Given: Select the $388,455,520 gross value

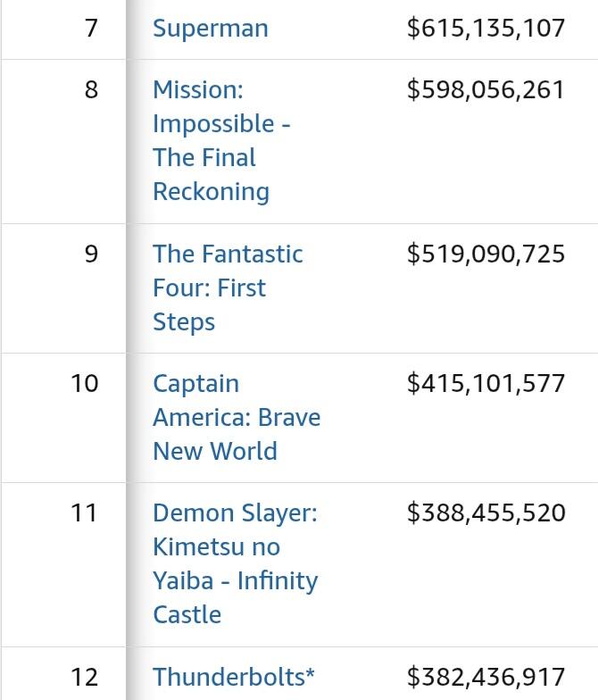Looking at the screenshot, I should [486, 512].
